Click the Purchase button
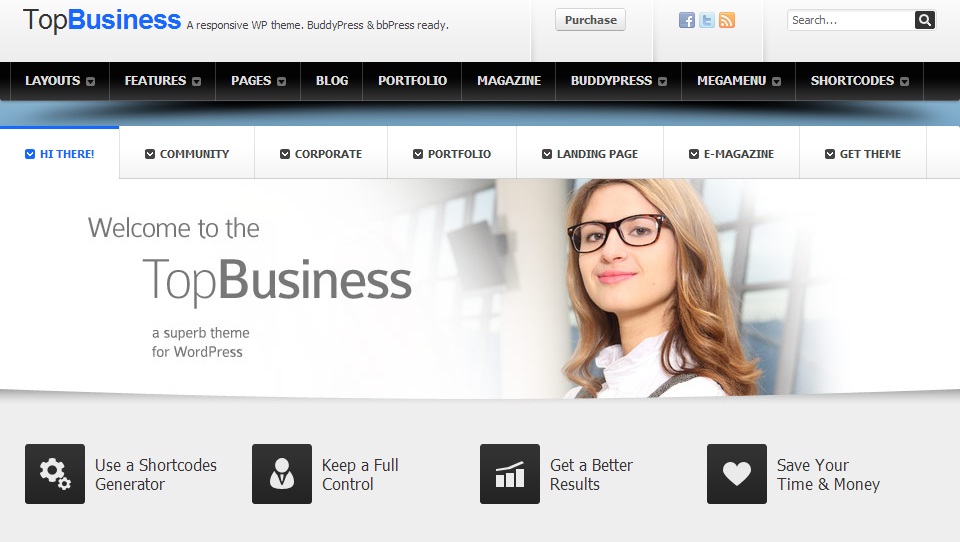The width and height of the screenshot is (960, 542). pos(590,20)
